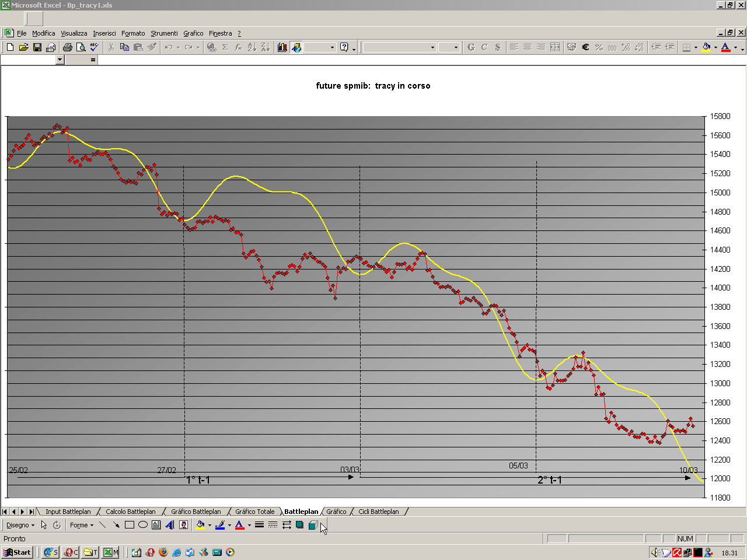747x560 pixels.
Task: Switch to the Gráfico Totale sheet
Action: pyautogui.click(x=254, y=512)
